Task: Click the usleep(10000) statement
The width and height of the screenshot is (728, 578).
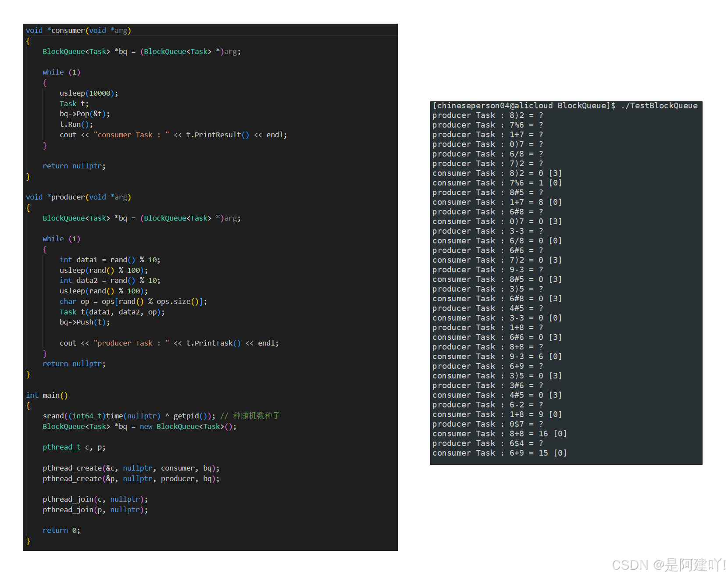Action: point(89,93)
